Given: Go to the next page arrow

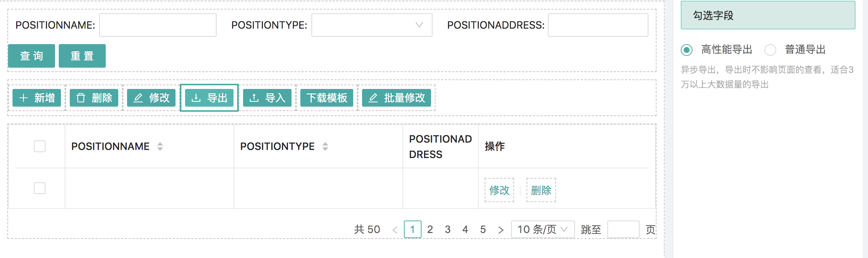Looking at the screenshot, I should click(x=501, y=230).
